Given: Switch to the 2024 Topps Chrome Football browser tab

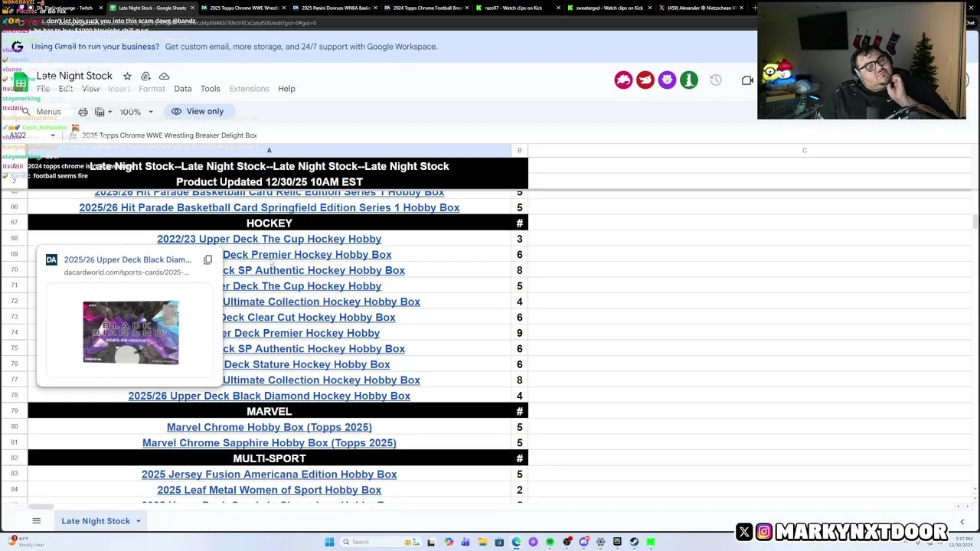Looking at the screenshot, I should (425, 8).
